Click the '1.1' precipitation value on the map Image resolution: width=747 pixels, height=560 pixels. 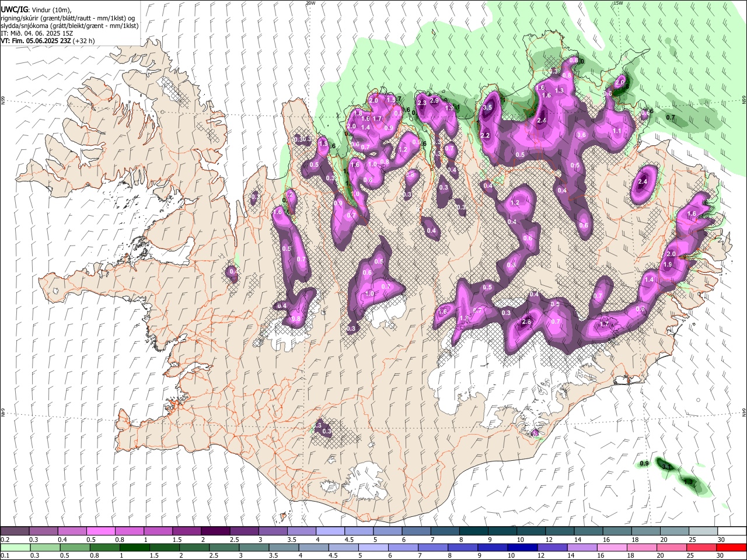(617, 131)
